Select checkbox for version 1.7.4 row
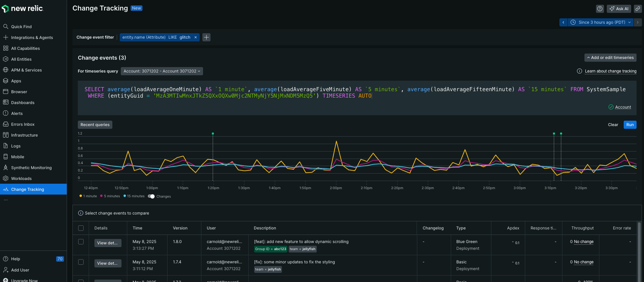Image resolution: width=644 pixels, height=282 pixels. pos(81,262)
